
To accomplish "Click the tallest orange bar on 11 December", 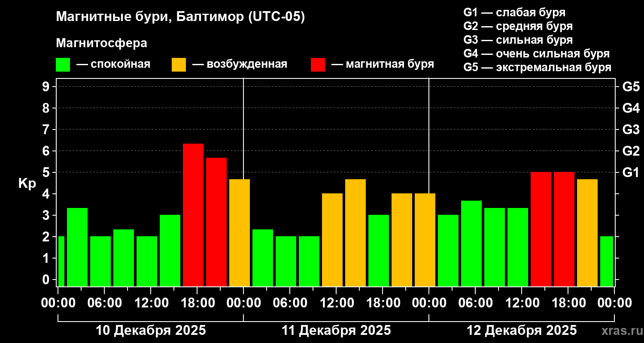I will pyautogui.click(x=355, y=233).
